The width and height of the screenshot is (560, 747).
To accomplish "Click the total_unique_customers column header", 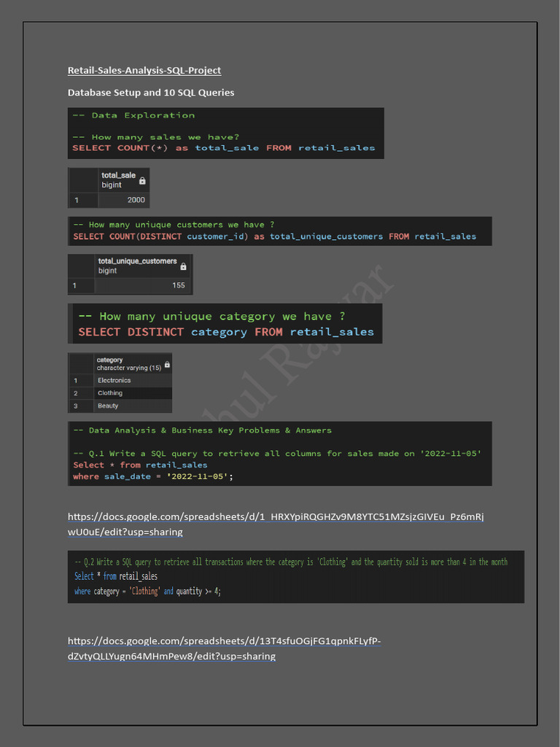I will [144, 266].
